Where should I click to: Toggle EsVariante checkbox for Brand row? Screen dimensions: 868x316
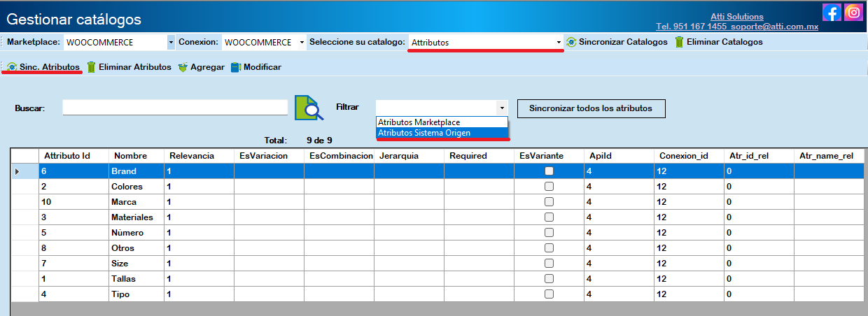click(x=549, y=171)
